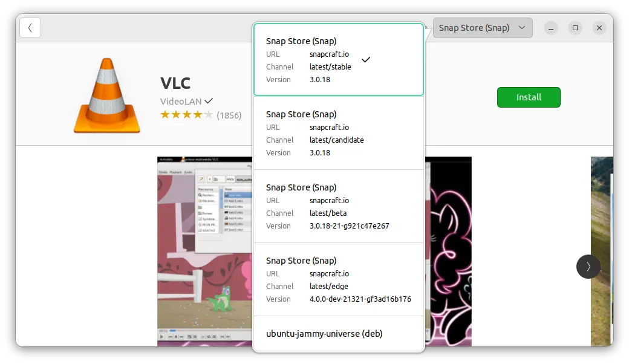629x364 pixels.
Task: Select the latest/stable channel source
Action: click(339, 60)
